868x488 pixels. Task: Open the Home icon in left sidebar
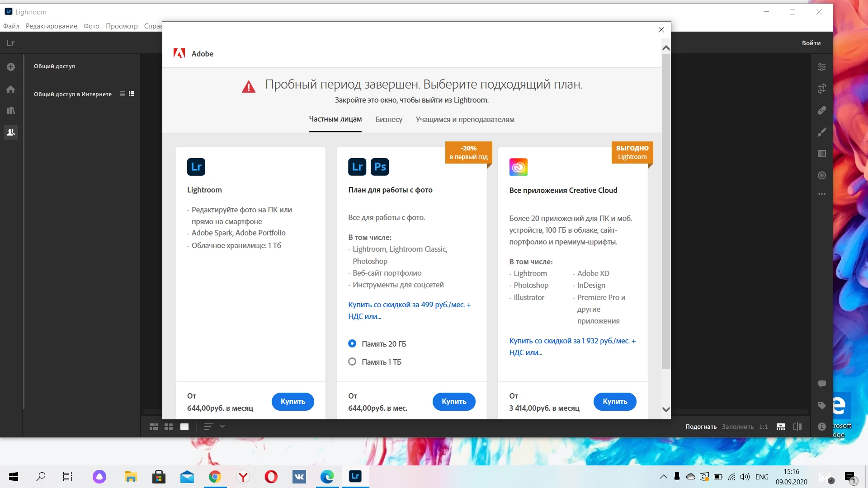11,89
